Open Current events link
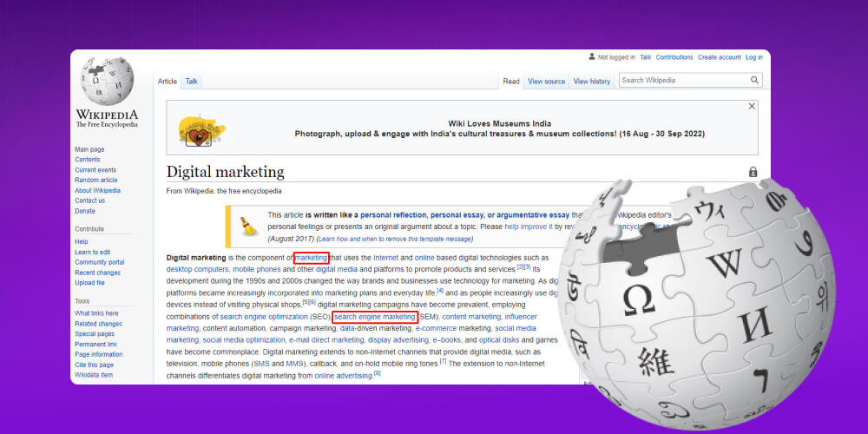 click(x=95, y=170)
